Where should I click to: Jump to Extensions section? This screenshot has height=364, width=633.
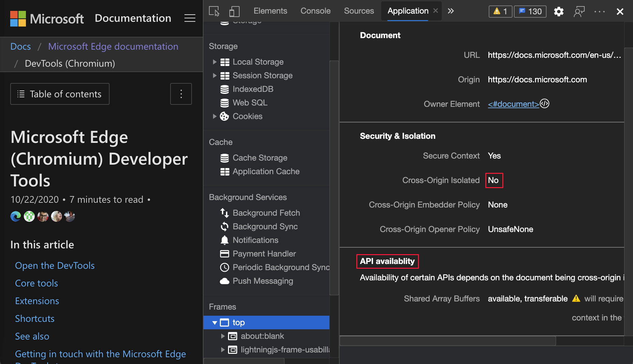pyautogui.click(x=37, y=301)
